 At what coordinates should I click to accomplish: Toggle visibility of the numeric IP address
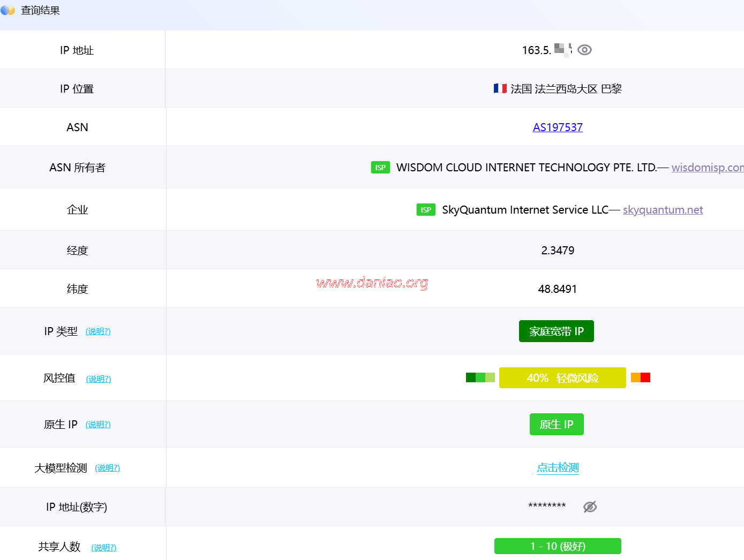point(590,506)
